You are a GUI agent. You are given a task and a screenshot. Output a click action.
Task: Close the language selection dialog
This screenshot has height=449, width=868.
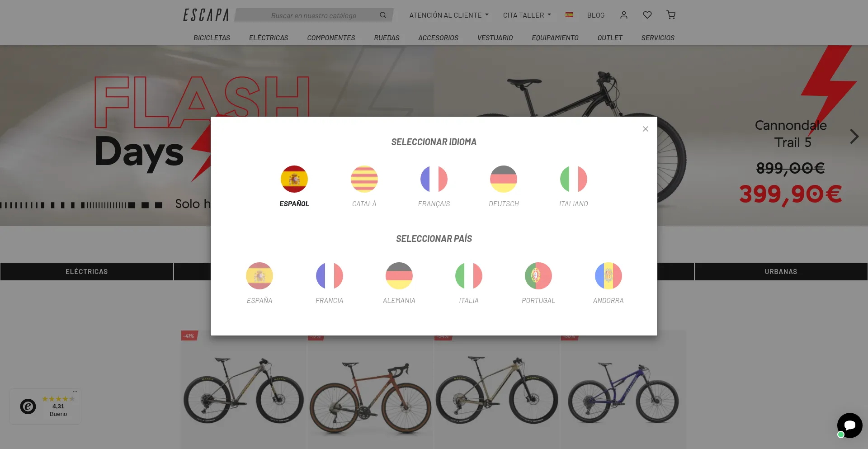pos(646,129)
